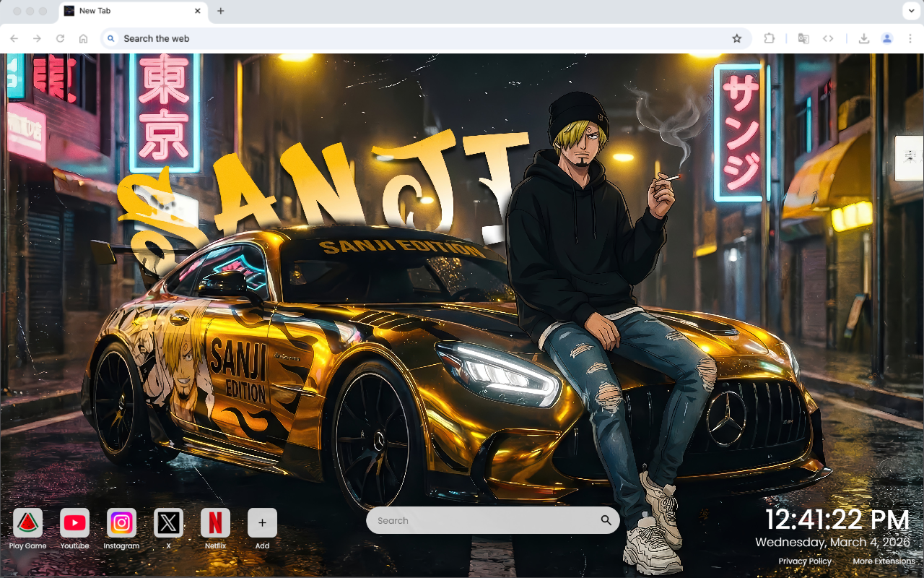Open the user profile avatar
924x578 pixels.
tap(887, 38)
